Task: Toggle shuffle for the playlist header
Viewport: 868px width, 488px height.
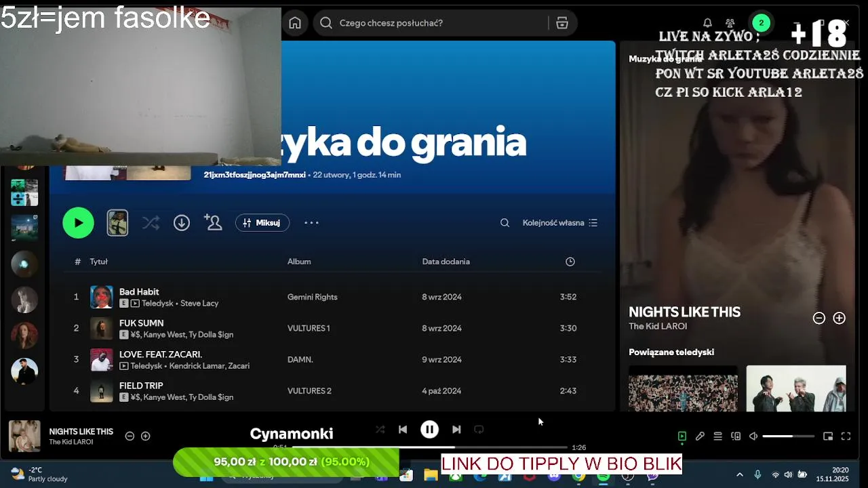Action: point(151,222)
